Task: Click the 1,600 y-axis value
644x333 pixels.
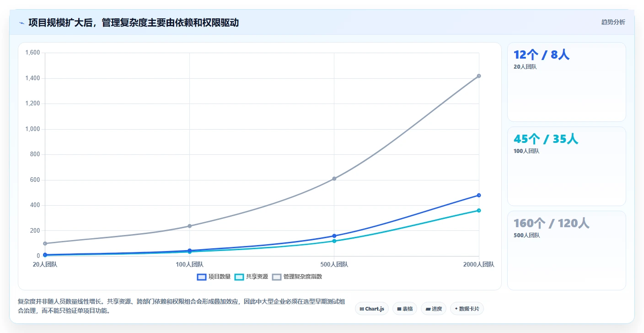Action: pos(33,53)
